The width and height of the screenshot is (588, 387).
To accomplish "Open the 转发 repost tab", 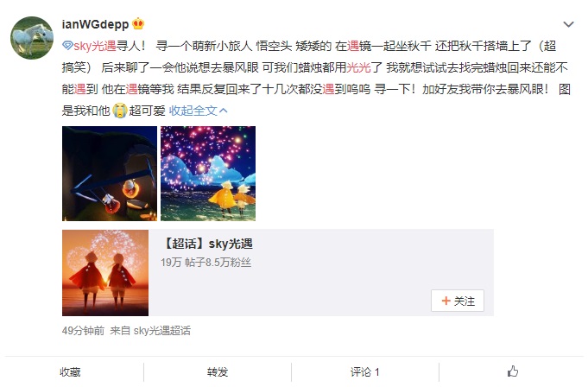I will [218, 372].
